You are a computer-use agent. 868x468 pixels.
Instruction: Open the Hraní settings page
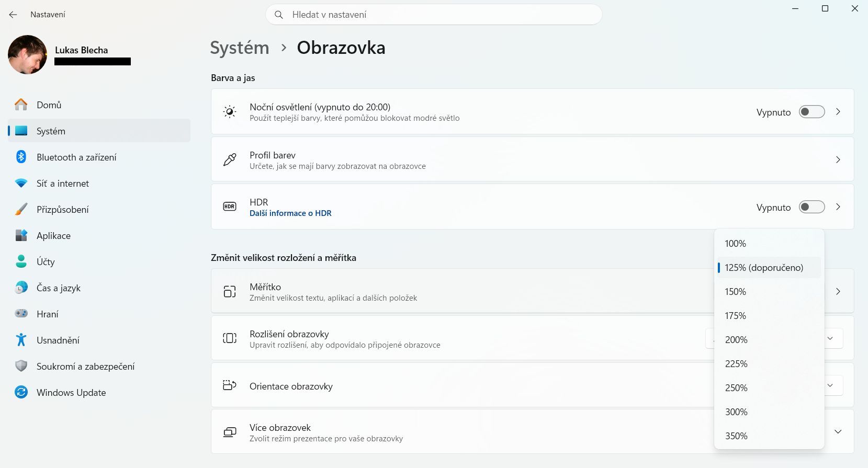pyautogui.click(x=99, y=314)
